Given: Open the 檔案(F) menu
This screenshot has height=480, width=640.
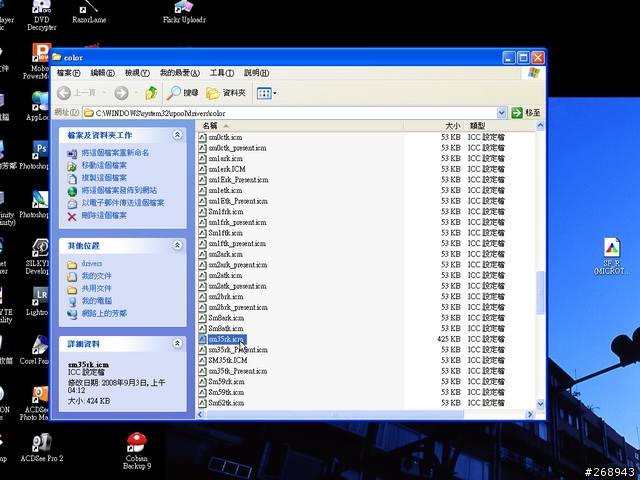Looking at the screenshot, I should [69, 73].
